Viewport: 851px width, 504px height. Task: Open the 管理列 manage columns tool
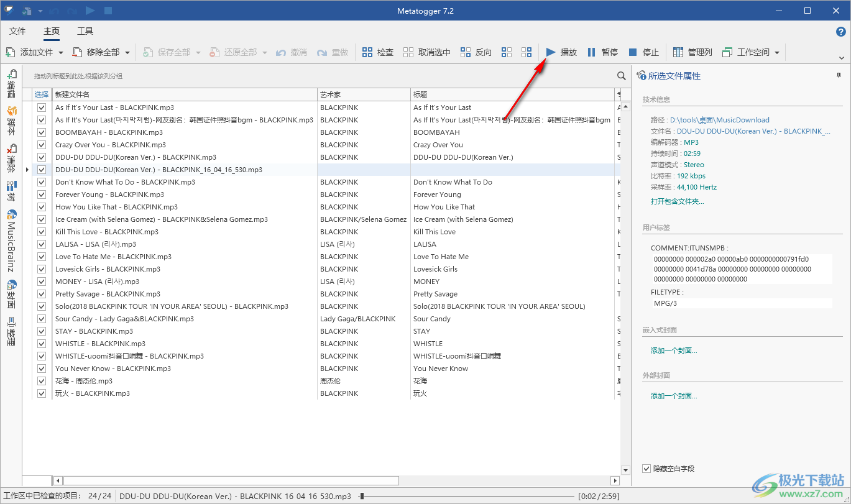(x=692, y=52)
